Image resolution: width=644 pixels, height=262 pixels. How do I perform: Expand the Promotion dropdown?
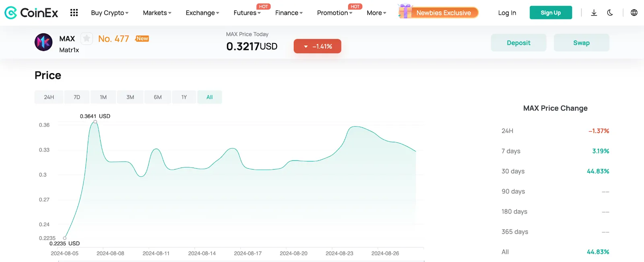pos(334,13)
